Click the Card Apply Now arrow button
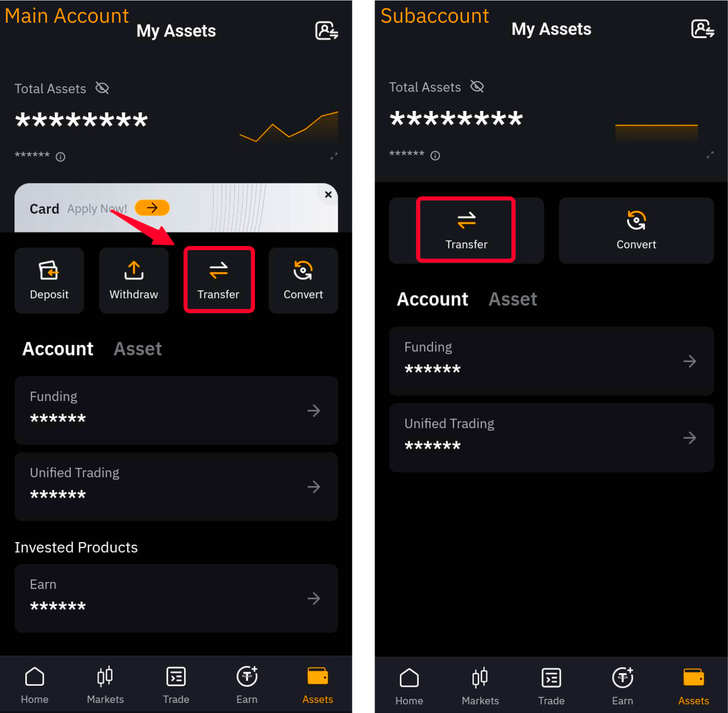The height and width of the screenshot is (713, 728). pos(152,208)
